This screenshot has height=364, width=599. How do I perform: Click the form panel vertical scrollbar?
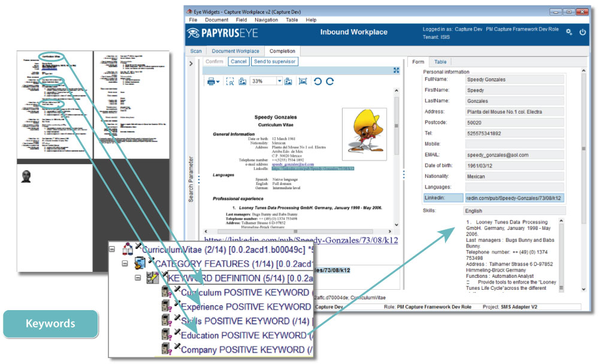[583, 180]
